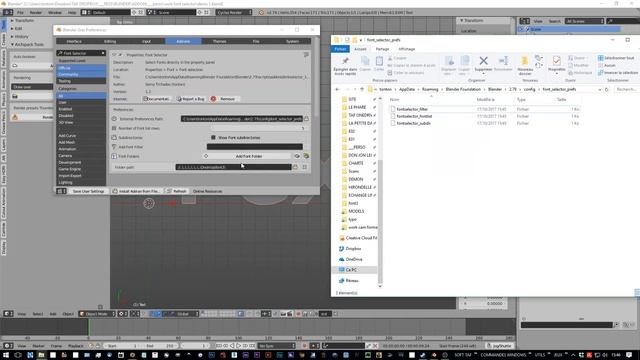The height and width of the screenshot is (360, 640).
Task: Switch to the Interface preferences tab
Action: [x=74, y=41]
